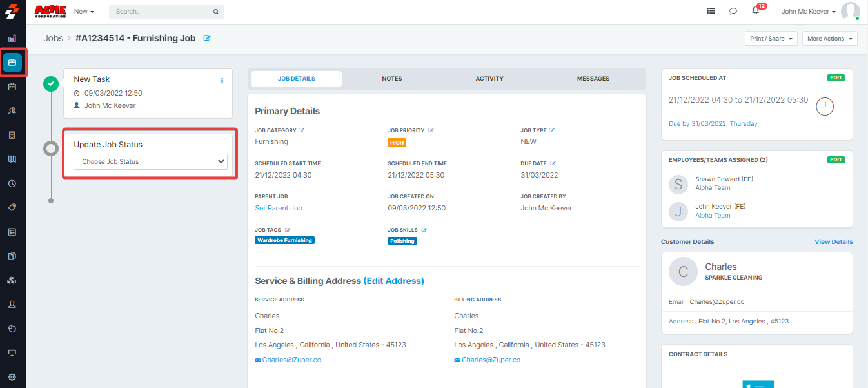The height and width of the screenshot is (388, 868).
Task: Click the list view icon in header
Action: 711,11
